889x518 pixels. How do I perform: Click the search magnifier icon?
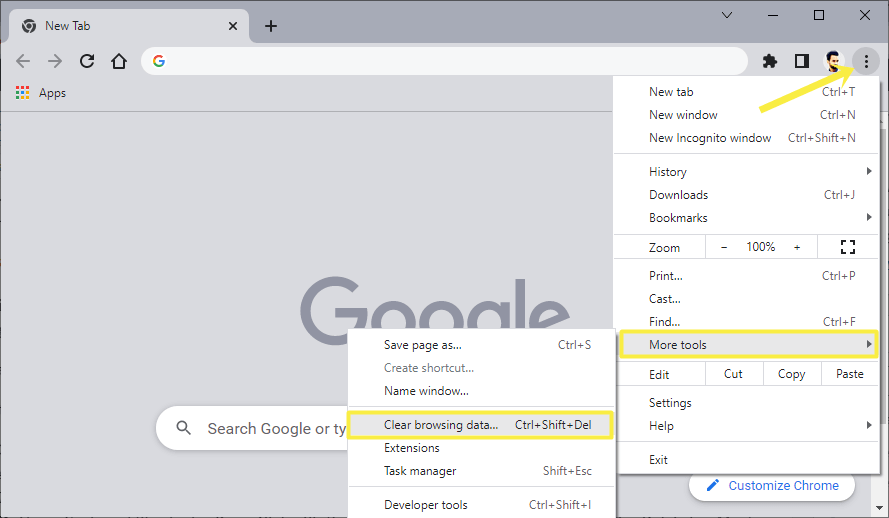click(x=183, y=428)
